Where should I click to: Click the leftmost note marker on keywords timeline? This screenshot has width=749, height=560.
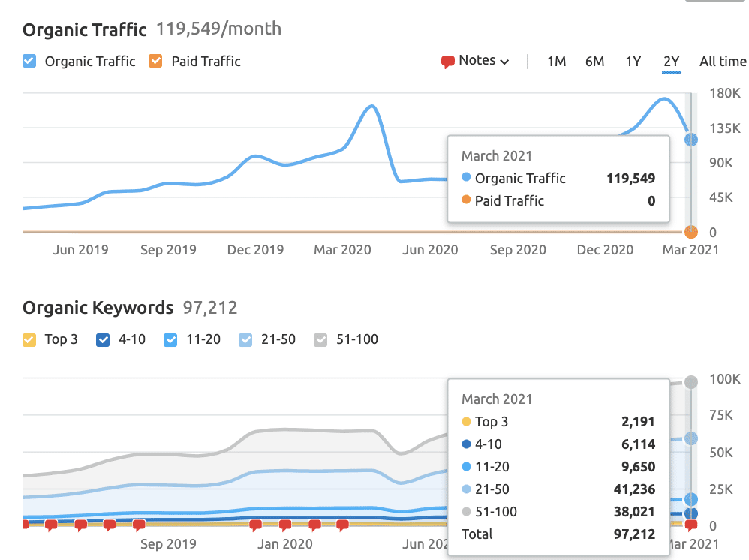click(23, 525)
